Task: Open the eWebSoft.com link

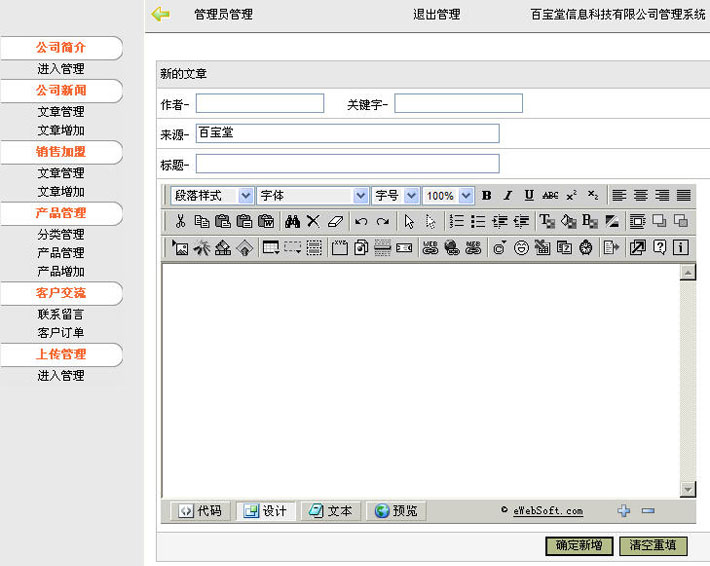Action: coord(548,511)
